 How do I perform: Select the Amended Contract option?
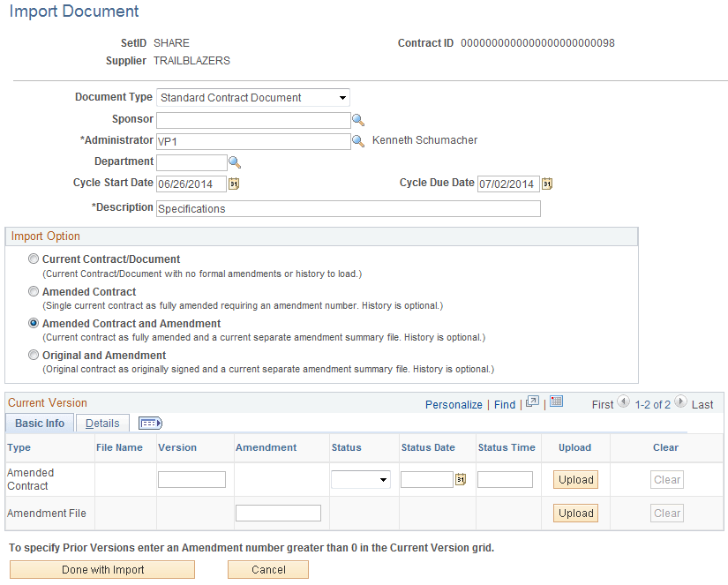tap(34, 291)
